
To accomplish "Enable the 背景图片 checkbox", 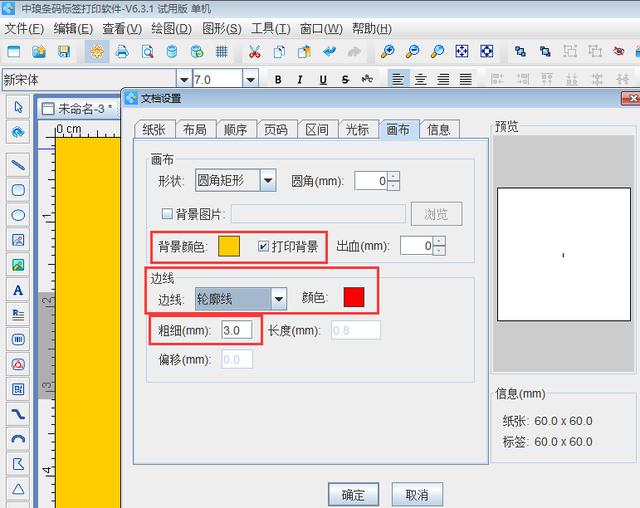I will pyautogui.click(x=167, y=213).
